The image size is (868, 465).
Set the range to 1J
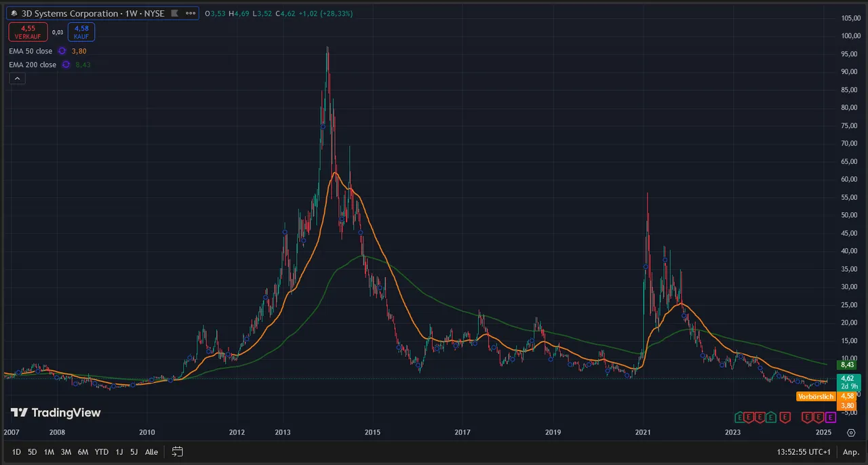point(119,451)
